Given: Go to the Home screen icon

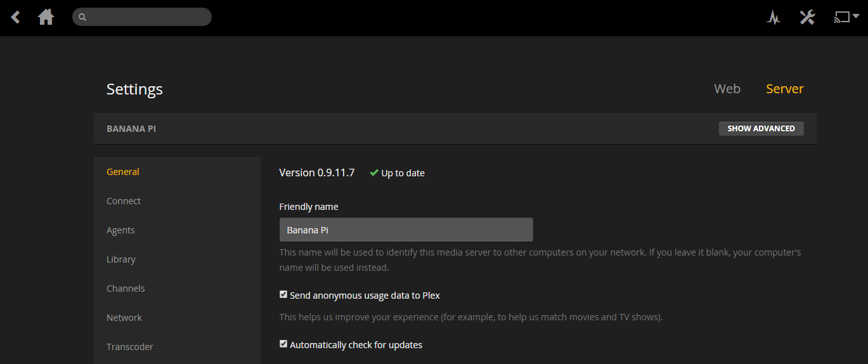Looking at the screenshot, I should 46,17.
